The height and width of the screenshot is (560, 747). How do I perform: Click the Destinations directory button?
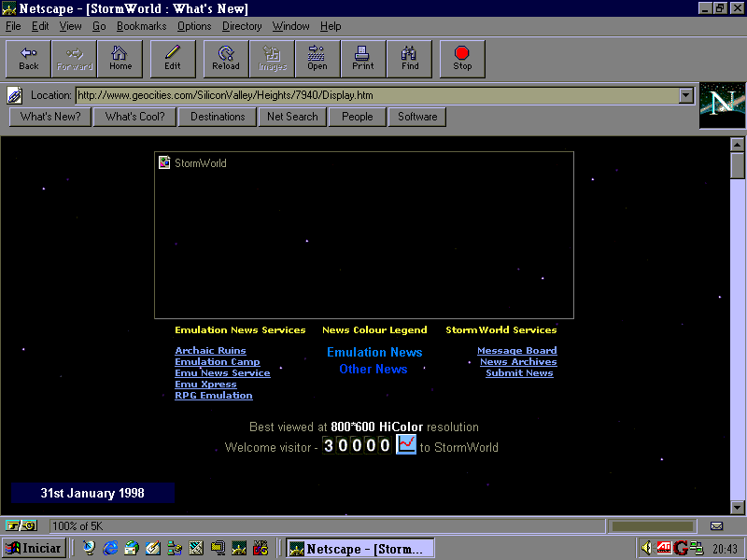point(218,117)
